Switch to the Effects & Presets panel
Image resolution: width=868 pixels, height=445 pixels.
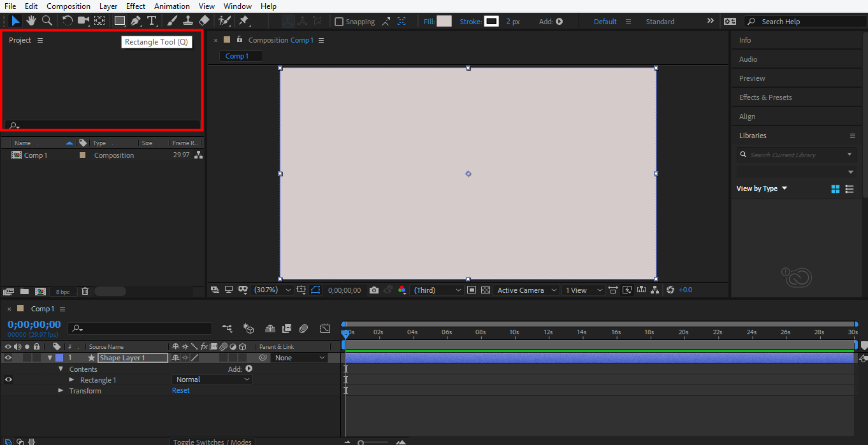coord(765,97)
